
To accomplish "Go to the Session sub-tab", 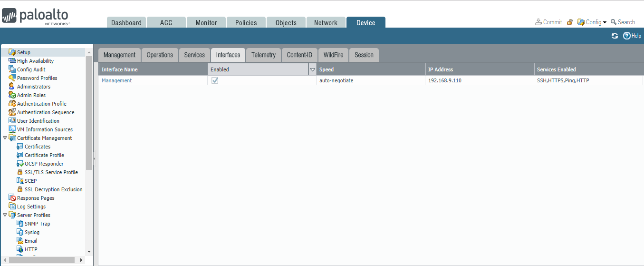I will click(364, 55).
